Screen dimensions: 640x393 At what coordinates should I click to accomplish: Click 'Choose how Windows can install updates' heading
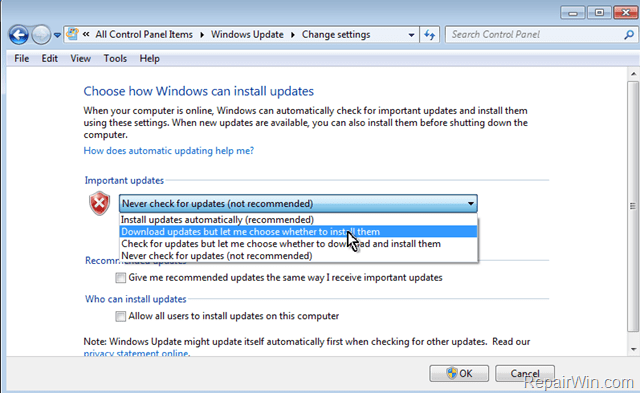click(x=198, y=91)
